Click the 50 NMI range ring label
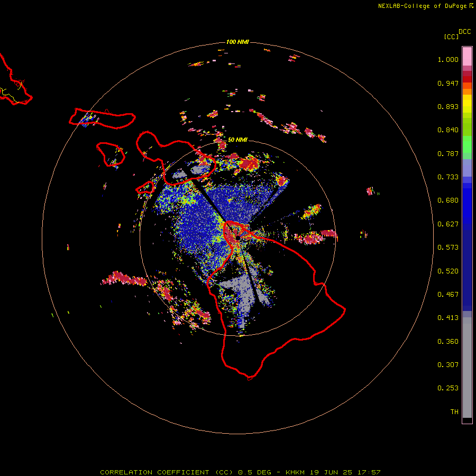The image size is (476, 476). pyautogui.click(x=237, y=140)
